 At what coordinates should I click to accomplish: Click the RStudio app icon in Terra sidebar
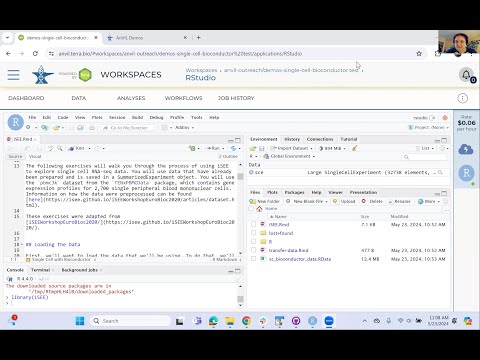point(466,173)
